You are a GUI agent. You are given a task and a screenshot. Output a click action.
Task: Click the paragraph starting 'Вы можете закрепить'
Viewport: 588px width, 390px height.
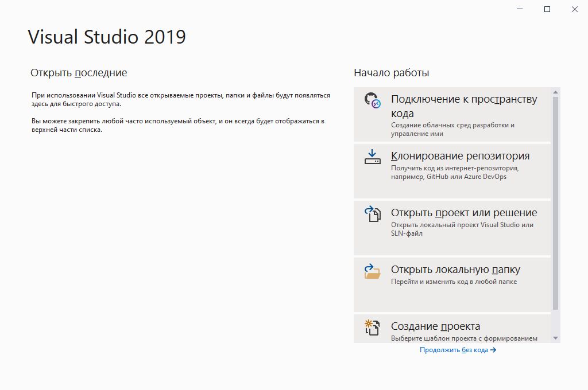pos(178,126)
